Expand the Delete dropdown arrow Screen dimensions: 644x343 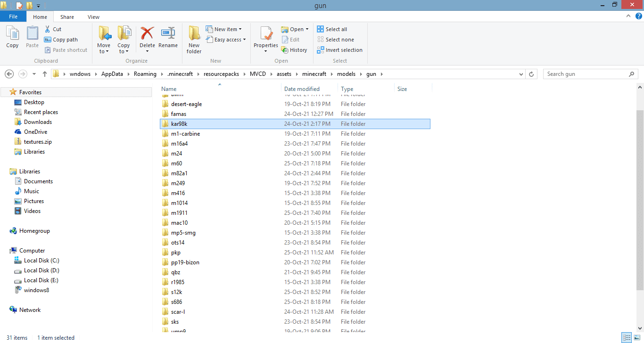click(147, 51)
